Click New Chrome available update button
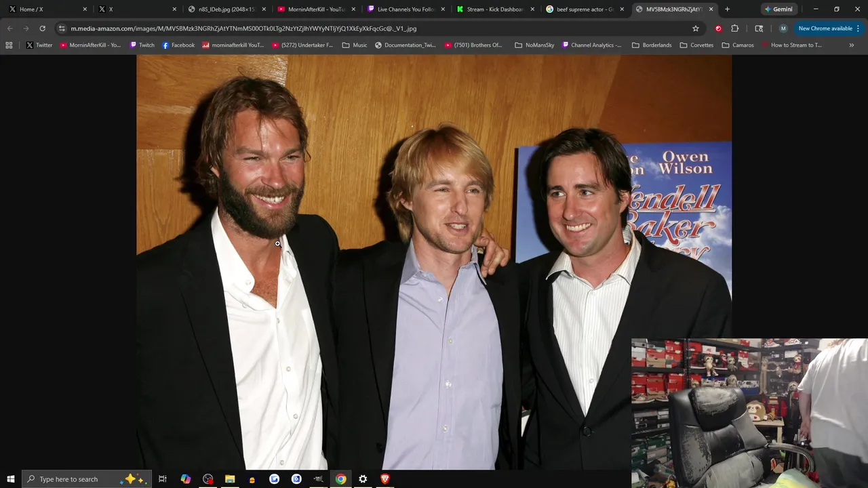Image resolution: width=868 pixels, height=488 pixels. coord(829,28)
